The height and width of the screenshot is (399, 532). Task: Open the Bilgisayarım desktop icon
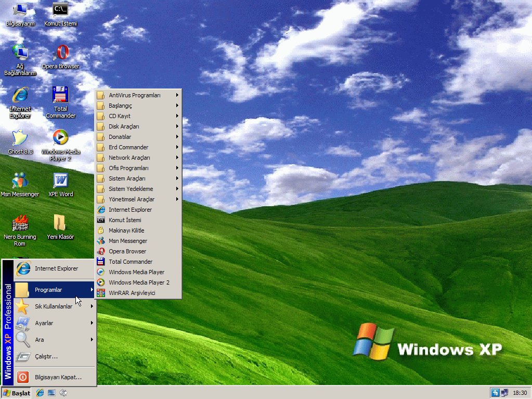point(20,14)
